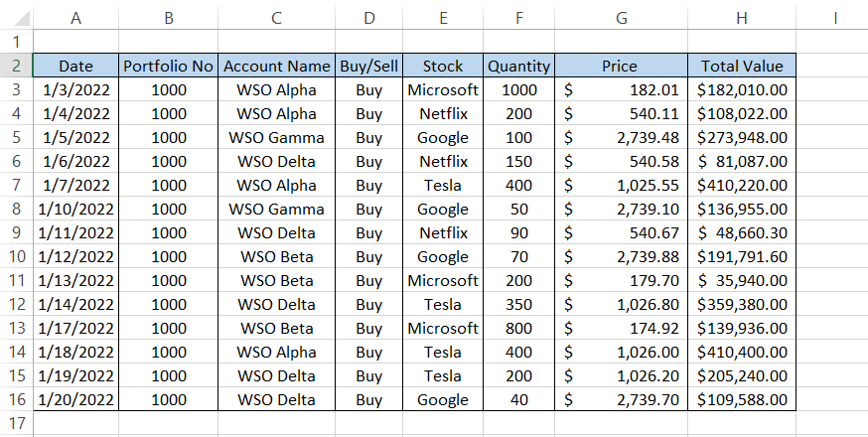The height and width of the screenshot is (437, 868).
Task: Select the column D header
Action: click(369, 17)
